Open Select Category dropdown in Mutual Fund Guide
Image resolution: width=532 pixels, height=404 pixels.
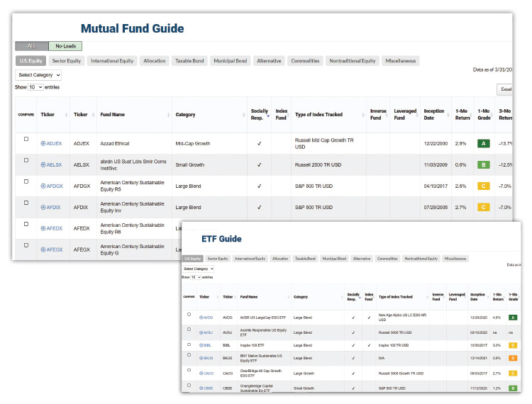point(38,75)
